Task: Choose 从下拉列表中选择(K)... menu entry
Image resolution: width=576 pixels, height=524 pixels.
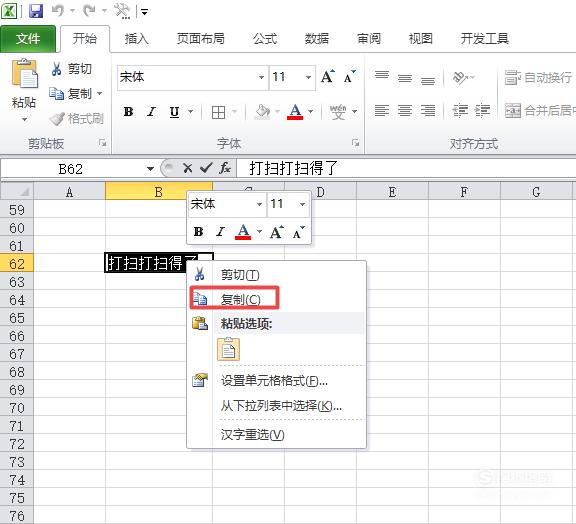Action: point(276,406)
